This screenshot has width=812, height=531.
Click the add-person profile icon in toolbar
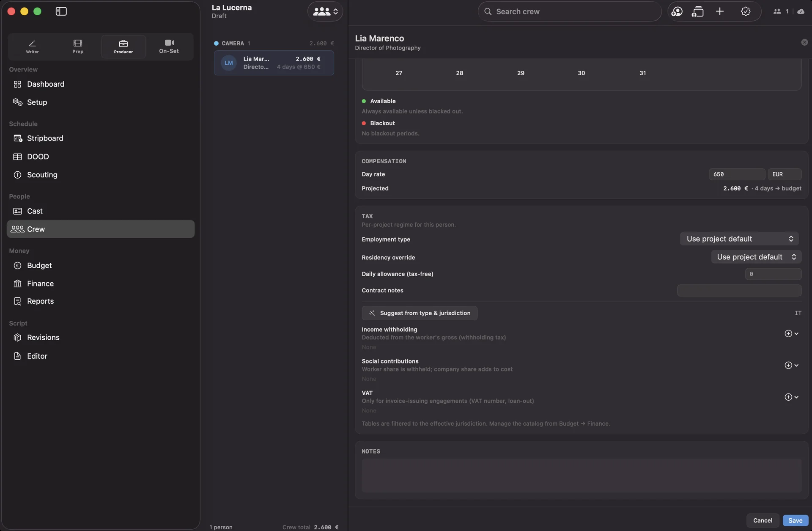[677, 11]
